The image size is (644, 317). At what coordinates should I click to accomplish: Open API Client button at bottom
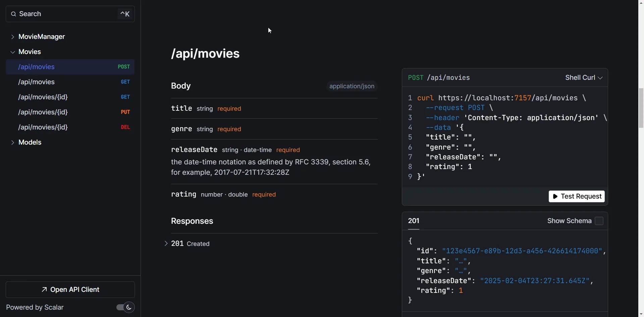[70, 289]
